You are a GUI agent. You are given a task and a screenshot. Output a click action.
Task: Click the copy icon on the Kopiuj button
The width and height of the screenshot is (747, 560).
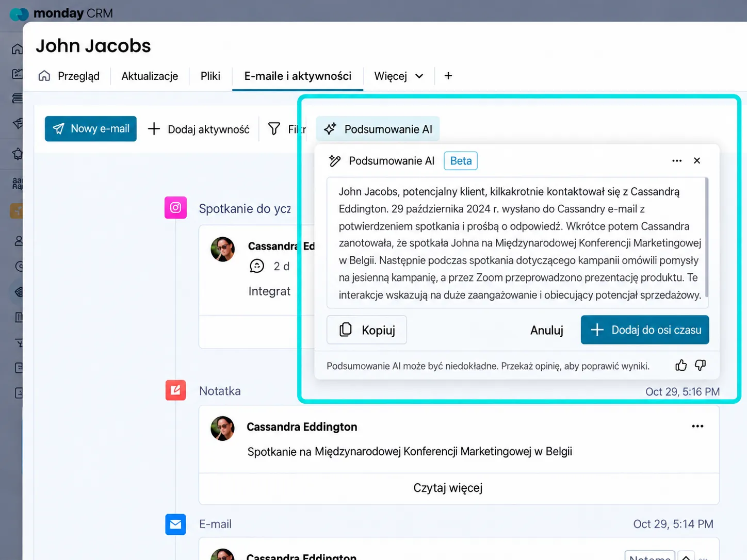pos(346,330)
